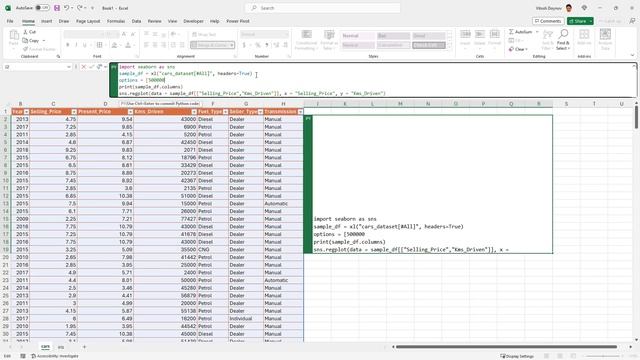The width and height of the screenshot is (640, 360).
Task: Click Display Settings in status bar
Action: pyautogui.click(x=517, y=356)
